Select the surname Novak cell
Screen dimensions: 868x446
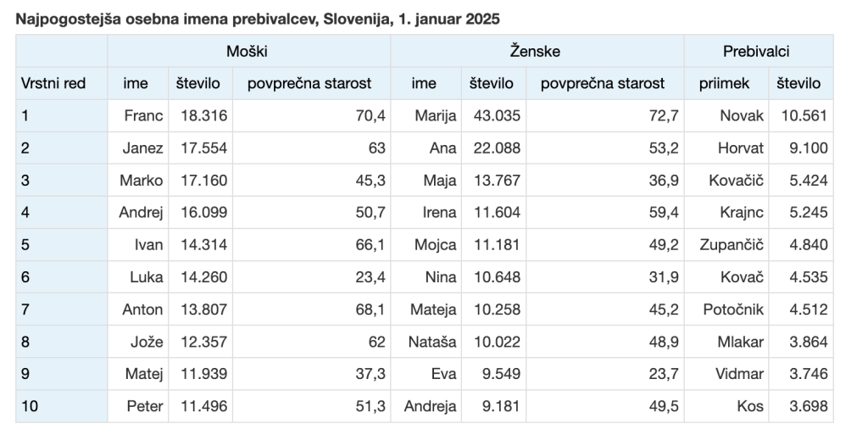click(x=741, y=116)
